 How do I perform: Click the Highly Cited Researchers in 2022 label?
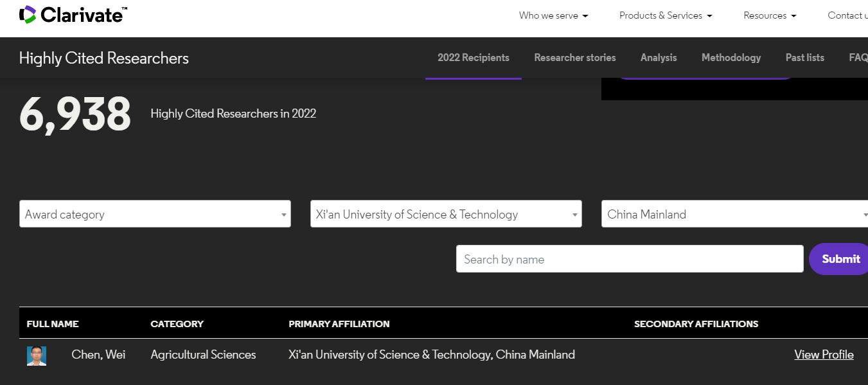click(233, 114)
